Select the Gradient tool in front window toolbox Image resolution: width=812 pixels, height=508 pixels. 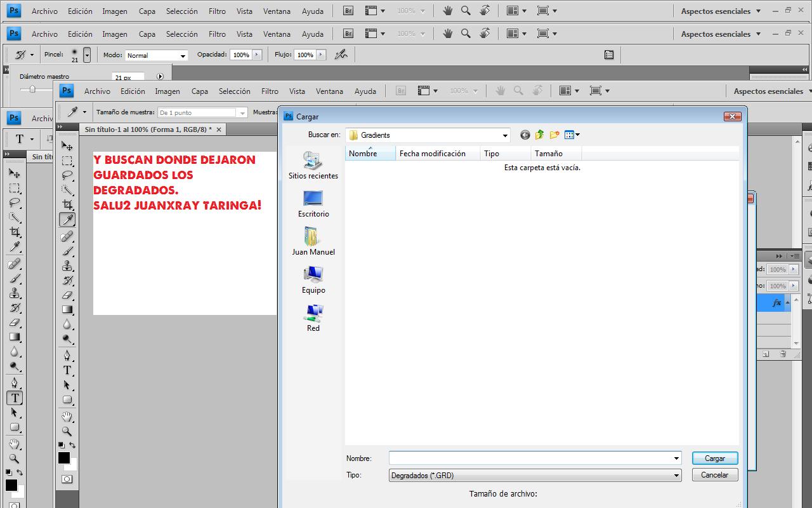click(67, 310)
